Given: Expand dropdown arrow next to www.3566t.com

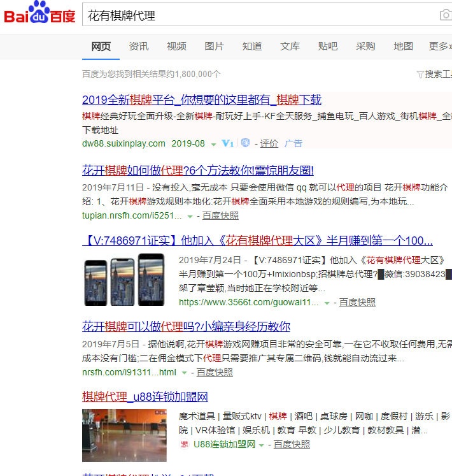Looking at the screenshot, I should click(x=327, y=303).
